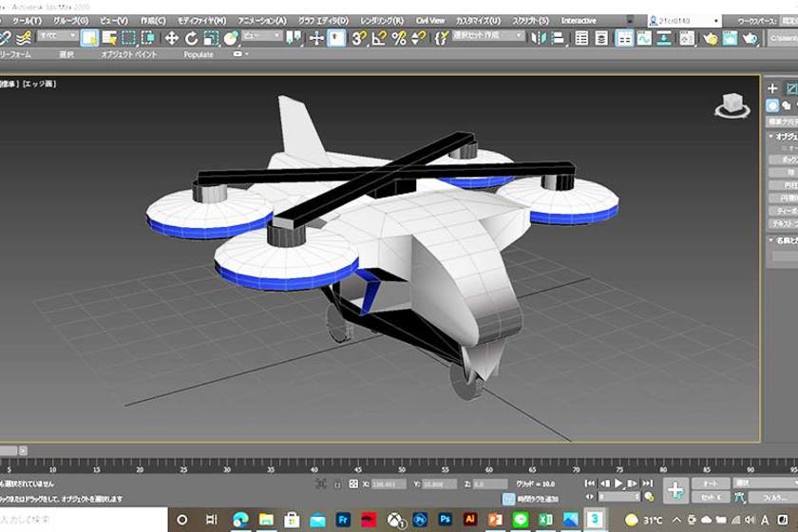Click the Select and Scale tool
This screenshot has width=798, height=532.
211,38
